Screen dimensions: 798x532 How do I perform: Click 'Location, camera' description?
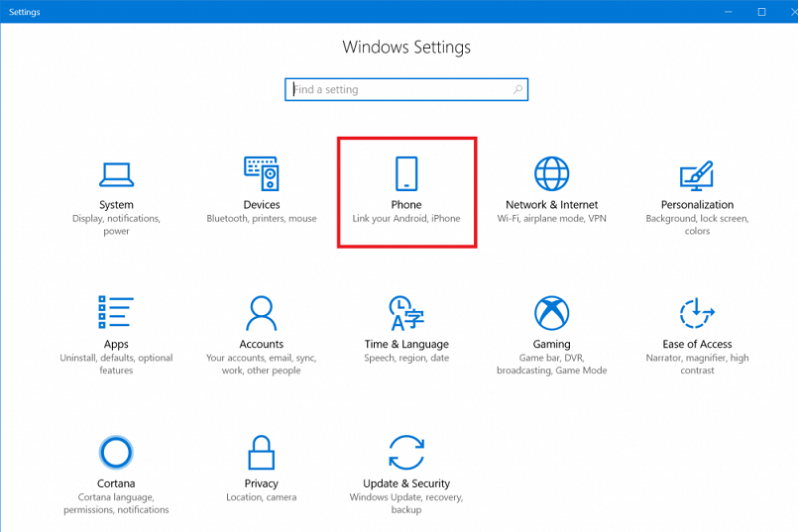[261, 497]
